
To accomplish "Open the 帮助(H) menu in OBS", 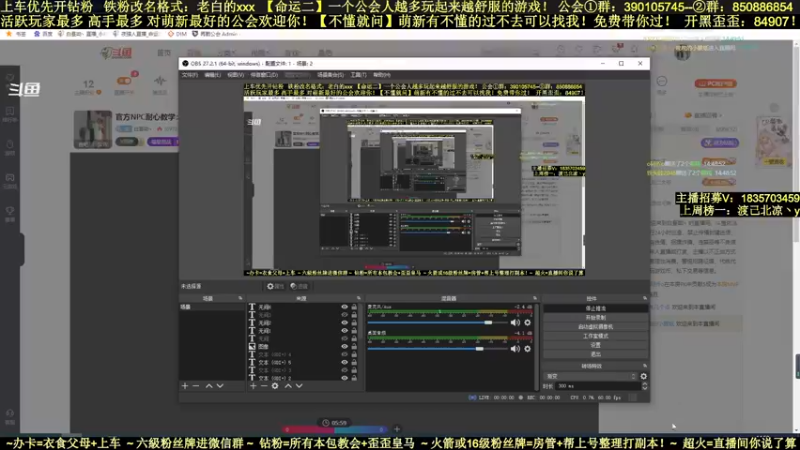I will click(382, 75).
